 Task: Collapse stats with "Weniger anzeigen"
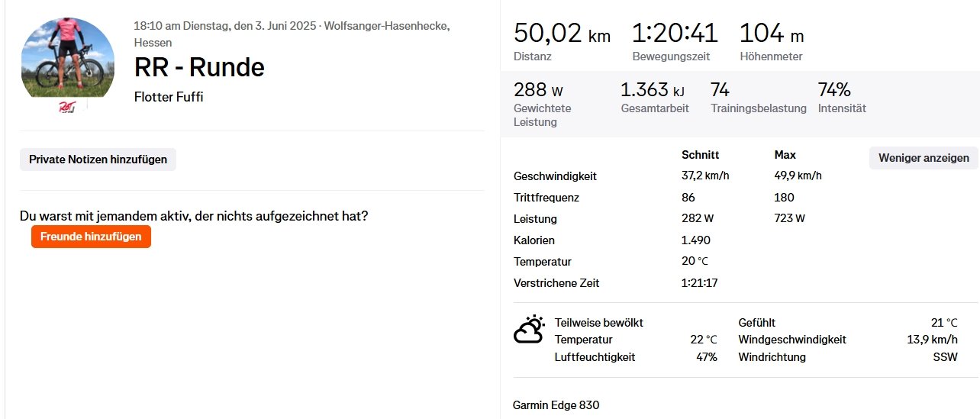pos(924,158)
